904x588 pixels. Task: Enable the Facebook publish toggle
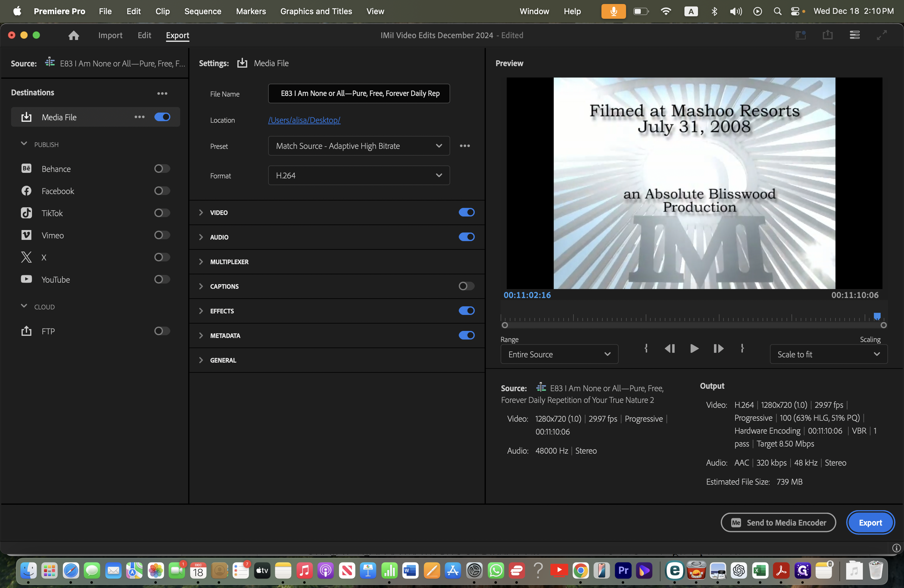(x=162, y=191)
